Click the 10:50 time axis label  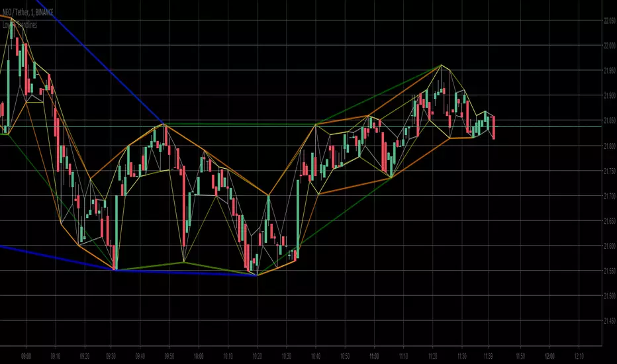pos(345,356)
